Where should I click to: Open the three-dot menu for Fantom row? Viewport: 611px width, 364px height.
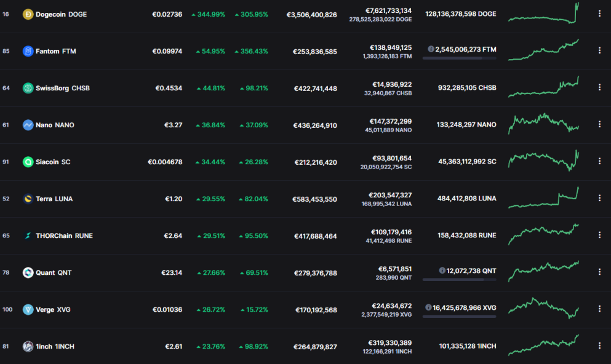tap(599, 50)
